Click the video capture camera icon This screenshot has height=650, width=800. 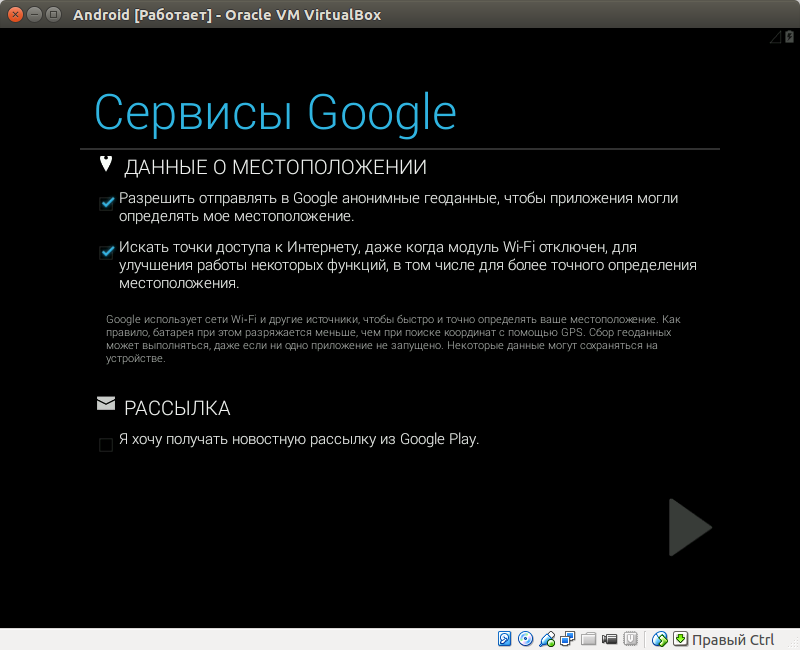click(609, 639)
